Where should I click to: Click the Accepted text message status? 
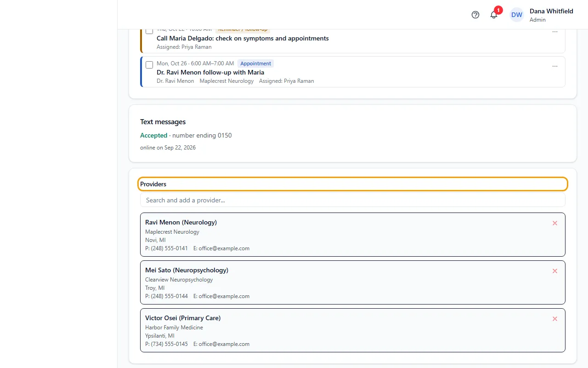153,135
